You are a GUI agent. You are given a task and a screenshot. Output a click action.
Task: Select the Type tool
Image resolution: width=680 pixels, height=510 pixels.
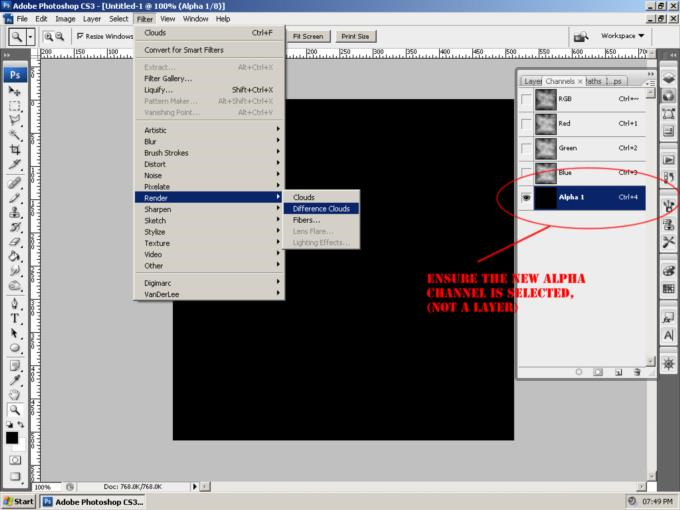(x=15, y=318)
